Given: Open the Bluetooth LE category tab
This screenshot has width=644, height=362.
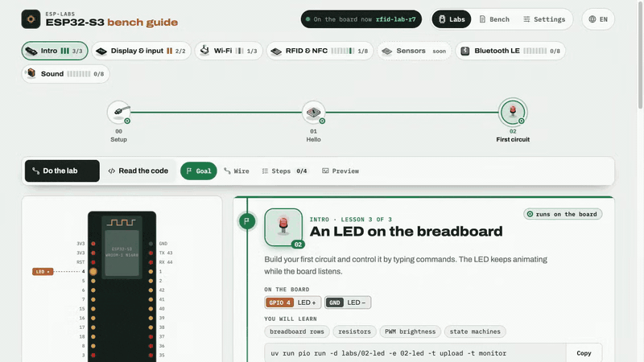Looking at the screenshot, I should 510,51.
